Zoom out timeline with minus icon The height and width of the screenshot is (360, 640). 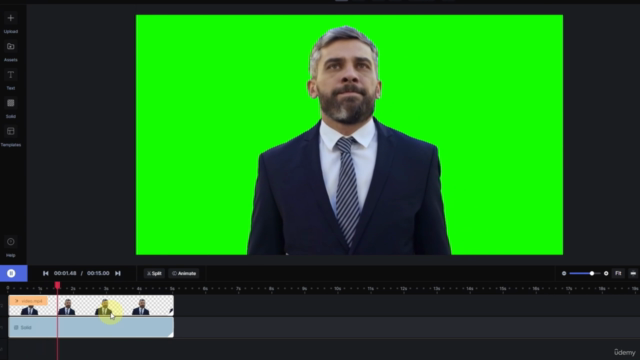[x=564, y=273]
